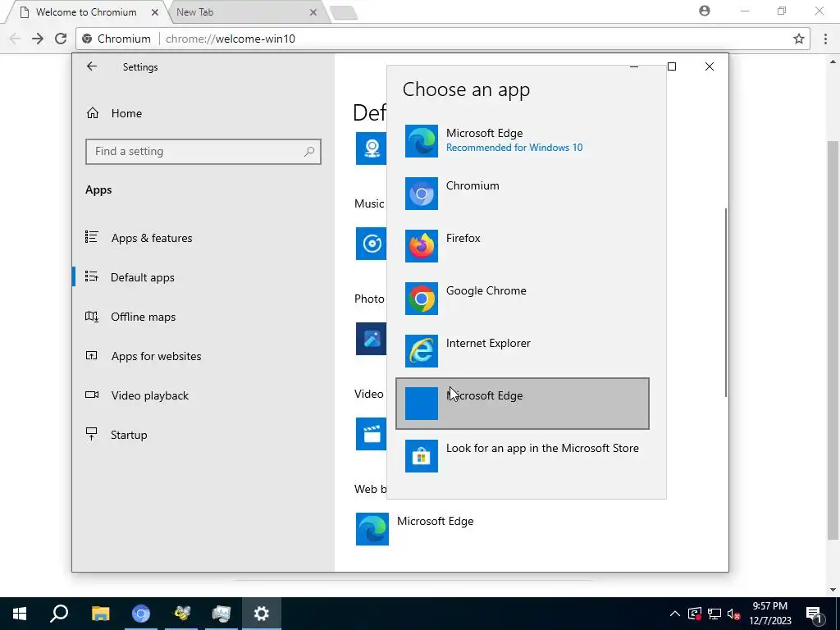Open Startup apps settings
Viewport: 840px width, 630px height.
203,435
